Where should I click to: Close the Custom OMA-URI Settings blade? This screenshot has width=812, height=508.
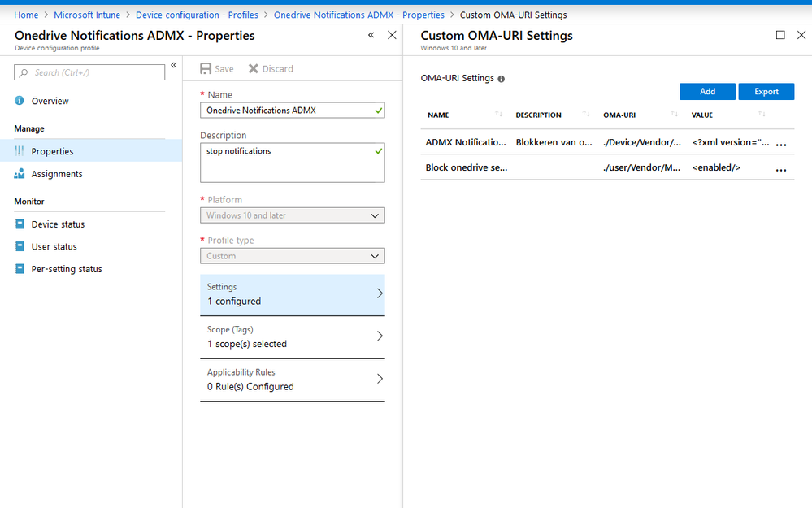801,35
